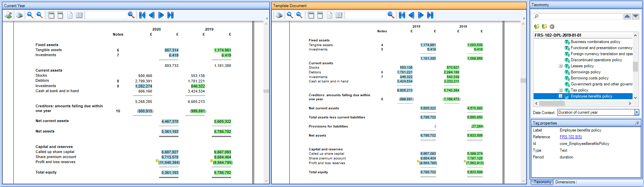This screenshot has width=644, height=187.
Task: Click Taxonomy search up arrow button
Action: [x=627, y=16]
